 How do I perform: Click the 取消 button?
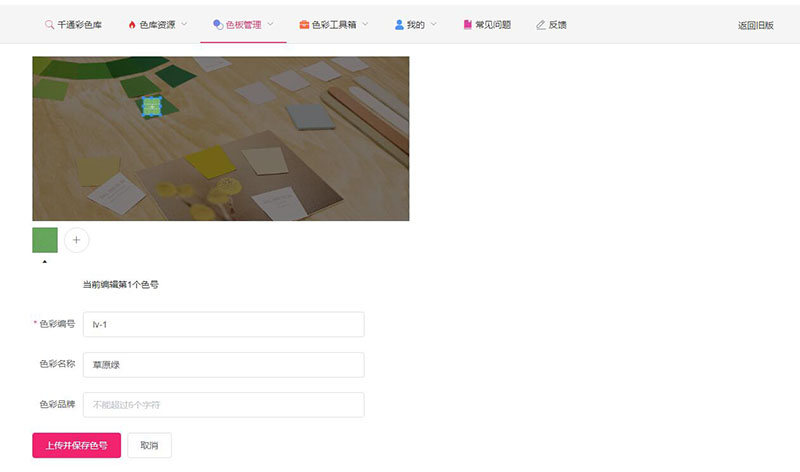pos(149,446)
